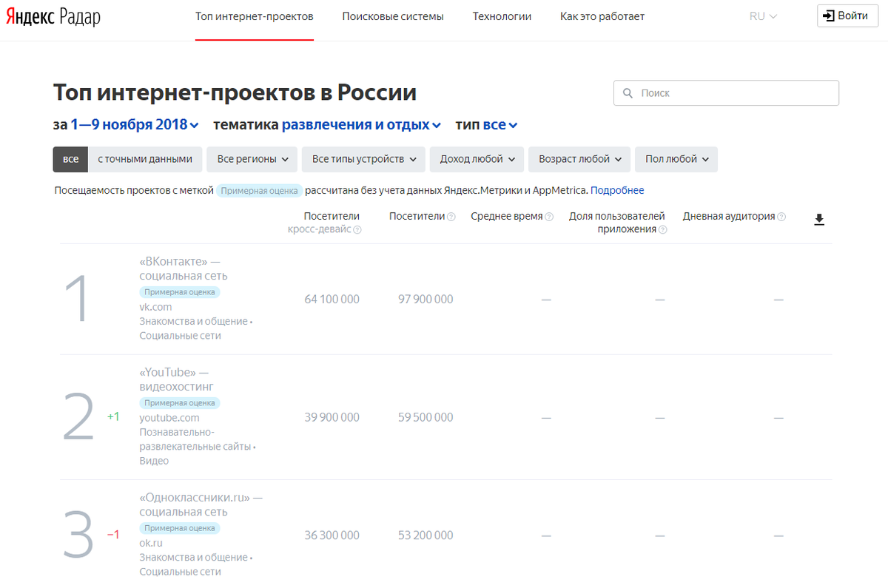This screenshot has width=888, height=588.
Task: Click the Посетители кросс-девайс column header
Action: (x=324, y=223)
